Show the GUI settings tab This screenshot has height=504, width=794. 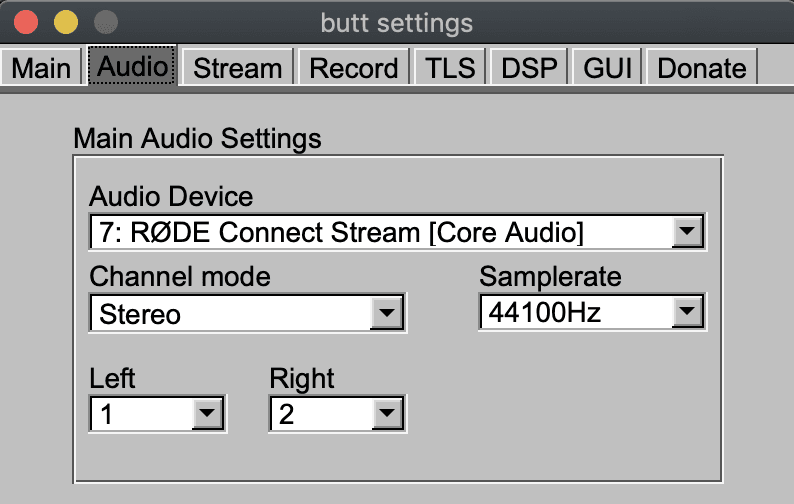[x=608, y=68]
